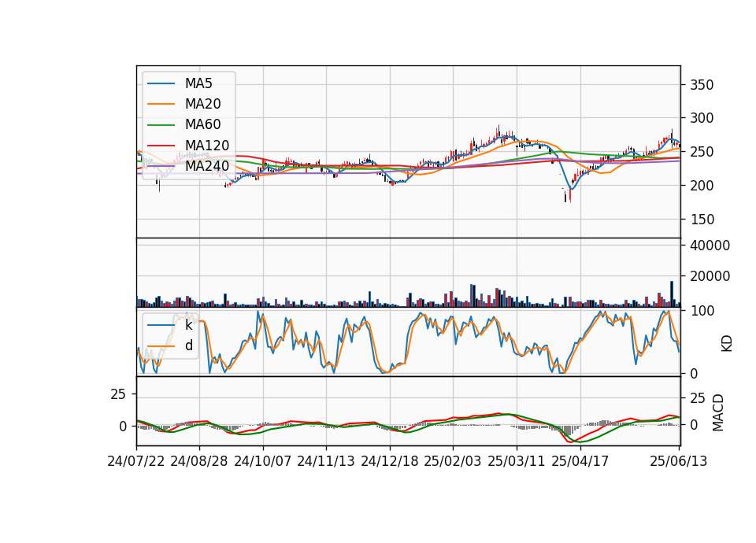Select the MA120 legend label

pyautogui.click(x=207, y=146)
